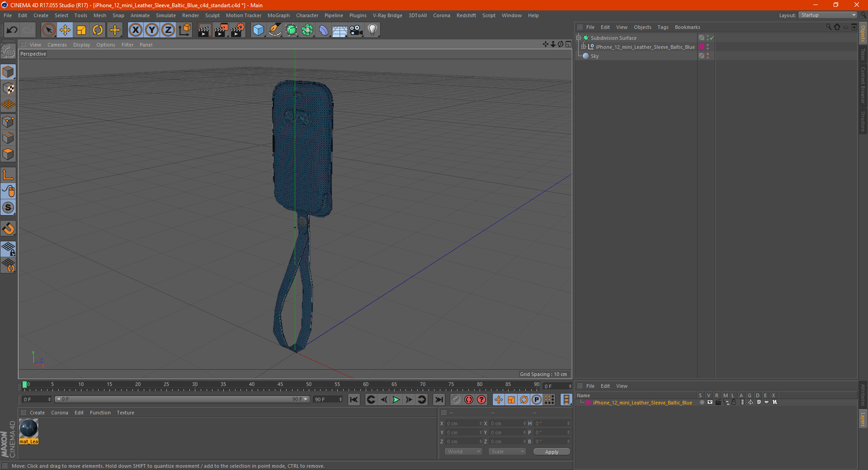868x470 pixels.
Task: Toggle the Y axis lock
Action: click(152, 30)
